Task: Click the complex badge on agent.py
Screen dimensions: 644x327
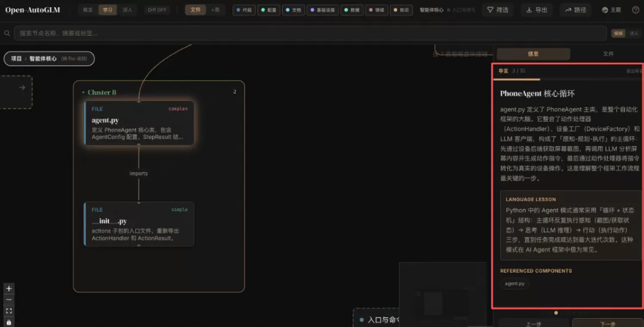Action: 178,109
